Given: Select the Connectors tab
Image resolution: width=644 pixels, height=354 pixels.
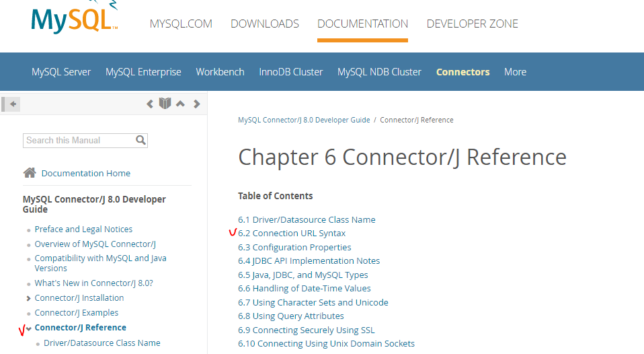Looking at the screenshot, I should (x=463, y=72).
